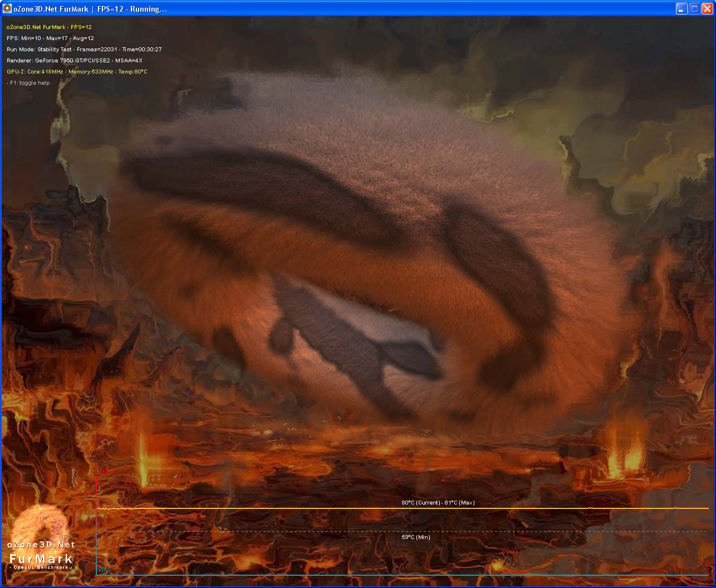716x588 pixels.
Task: Click the 'Renderer: GeForce 7950 GT' info line
Action: [x=75, y=60]
